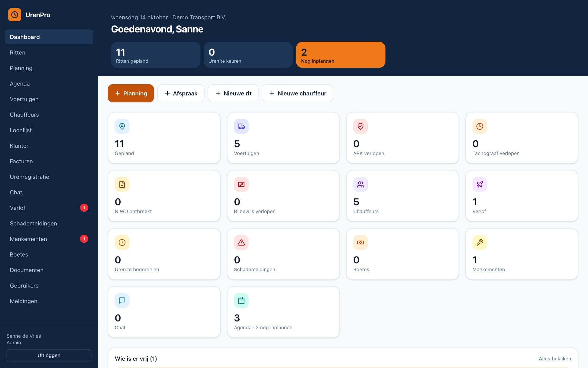Click the 0 Uren te keuren tile
The image size is (588, 368).
click(248, 55)
